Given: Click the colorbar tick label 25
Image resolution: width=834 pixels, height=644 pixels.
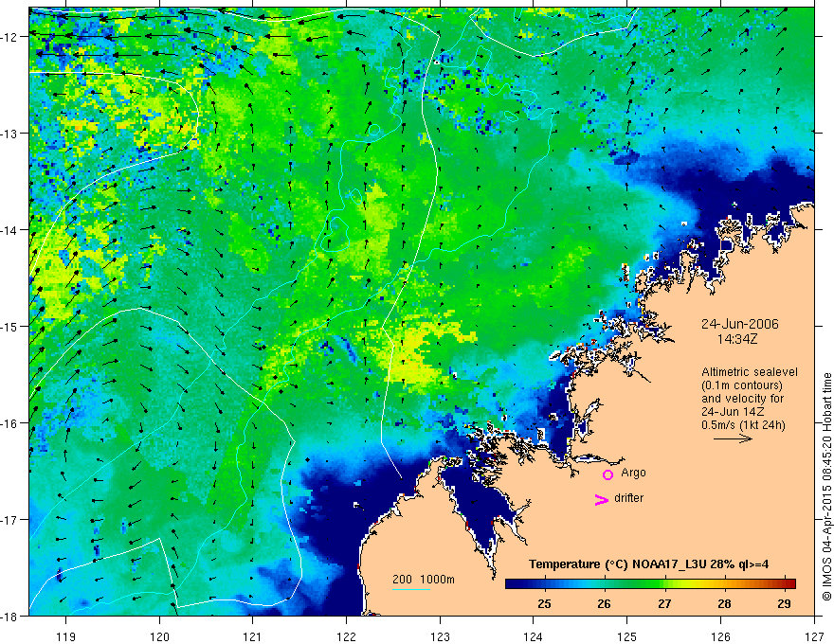Looking at the screenshot, I should [x=544, y=603].
